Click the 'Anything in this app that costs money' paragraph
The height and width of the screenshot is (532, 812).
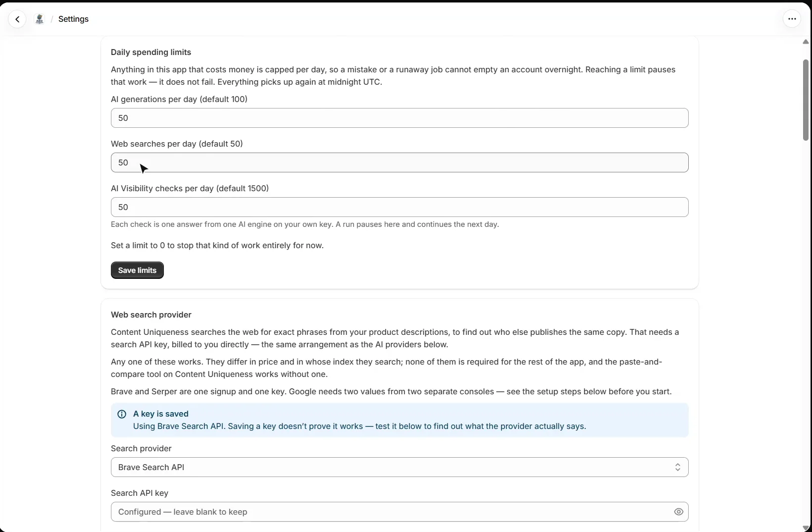[393, 76]
